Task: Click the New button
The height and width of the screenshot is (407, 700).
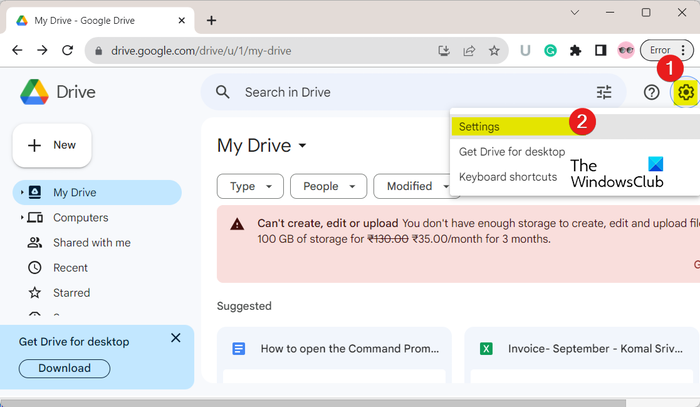Action: [x=52, y=145]
